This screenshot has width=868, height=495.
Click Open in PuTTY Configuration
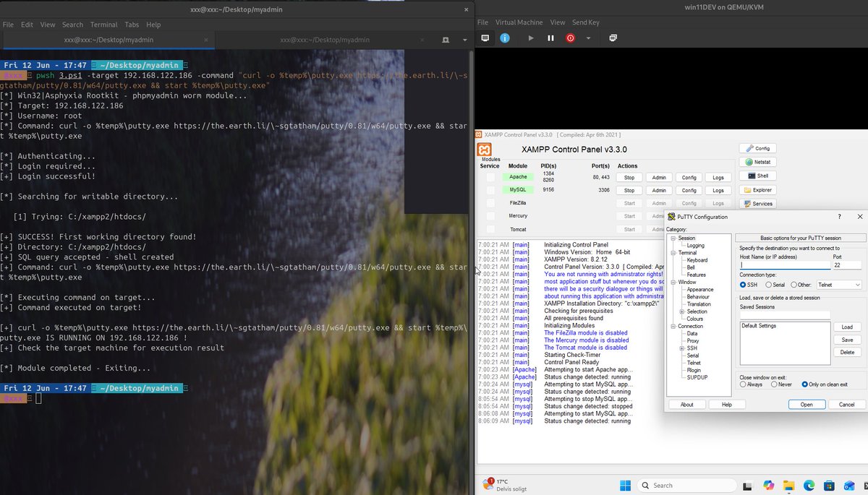pos(807,405)
